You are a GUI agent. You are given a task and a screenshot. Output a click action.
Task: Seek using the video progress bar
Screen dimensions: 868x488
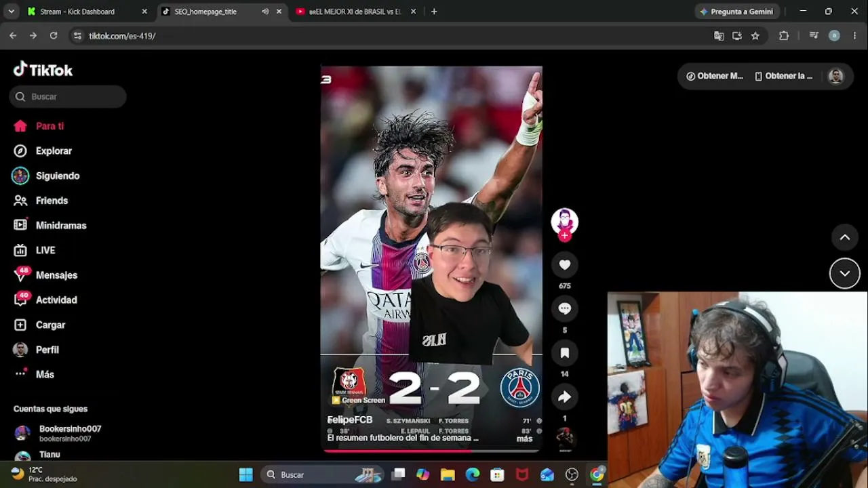431,450
